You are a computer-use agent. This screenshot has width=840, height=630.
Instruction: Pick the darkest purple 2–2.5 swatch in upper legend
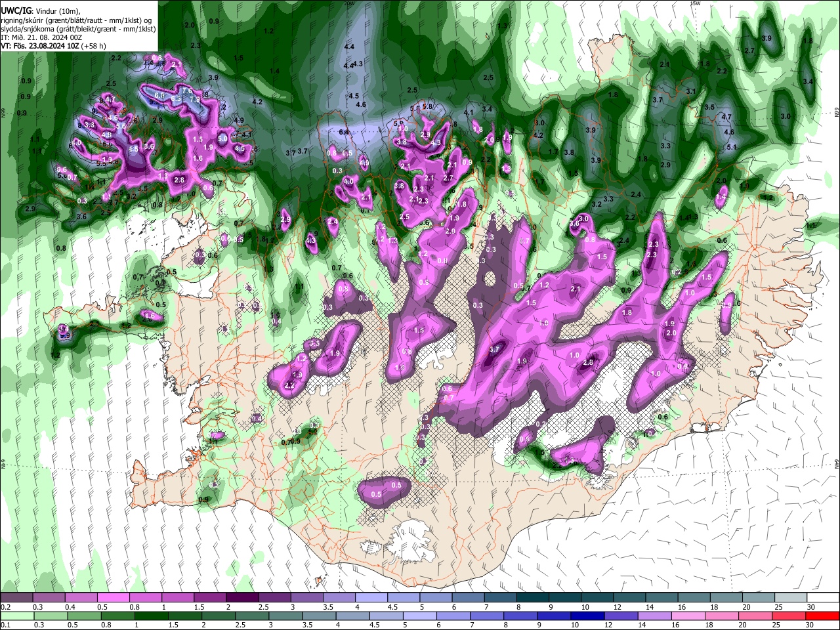(x=241, y=598)
